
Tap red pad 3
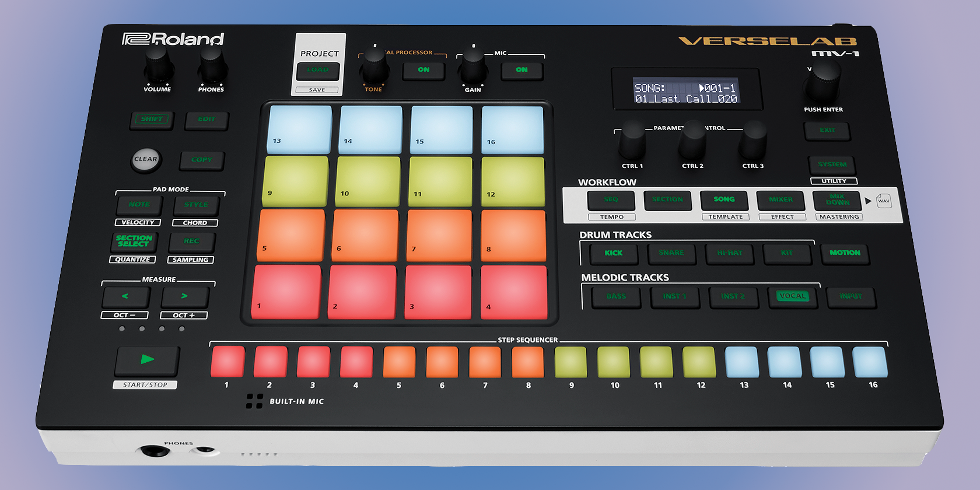[438, 292]
